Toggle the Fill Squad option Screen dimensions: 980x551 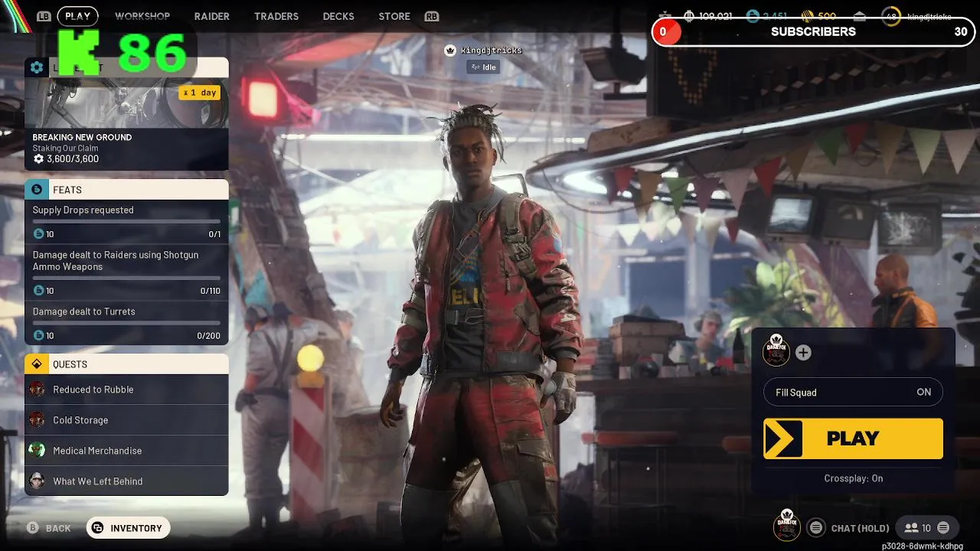click(x=853, y=393)
